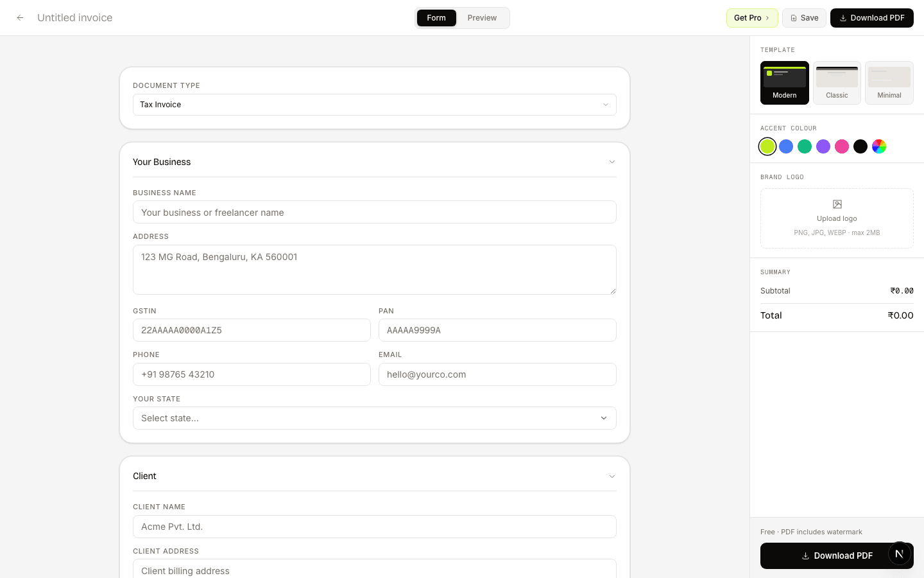Switch to the Preview tab
This screenshot has width=924, height=578.
[482, 18]
